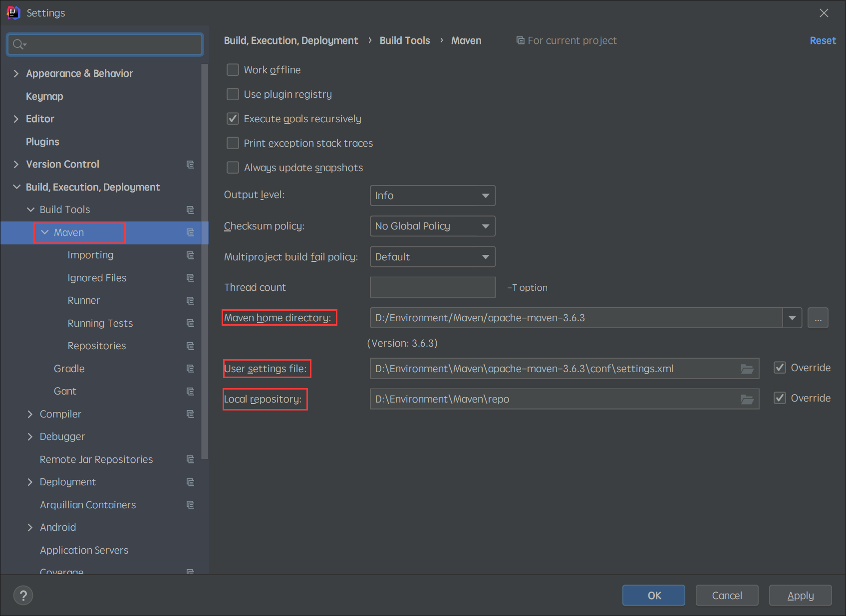Screen dimensions: 846x616
Task: Click the project-level icon beside Build Tools
Action: (190, 209)
